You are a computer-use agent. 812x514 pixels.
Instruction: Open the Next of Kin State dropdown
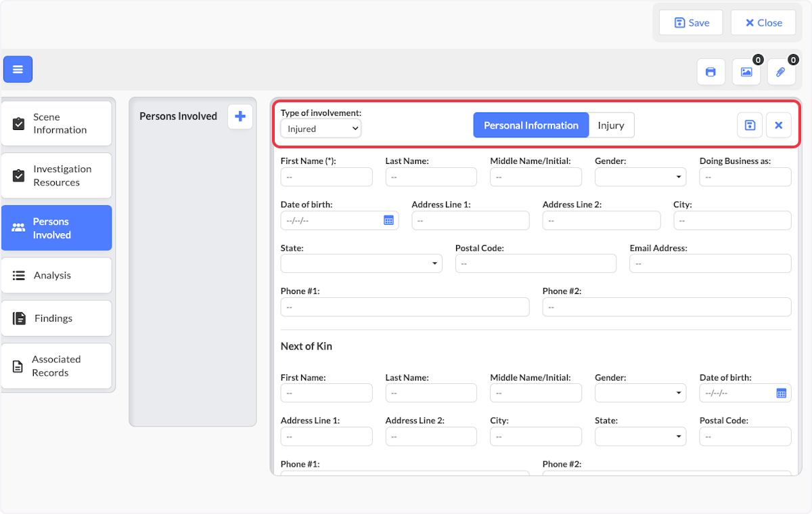tap(640, 436)
